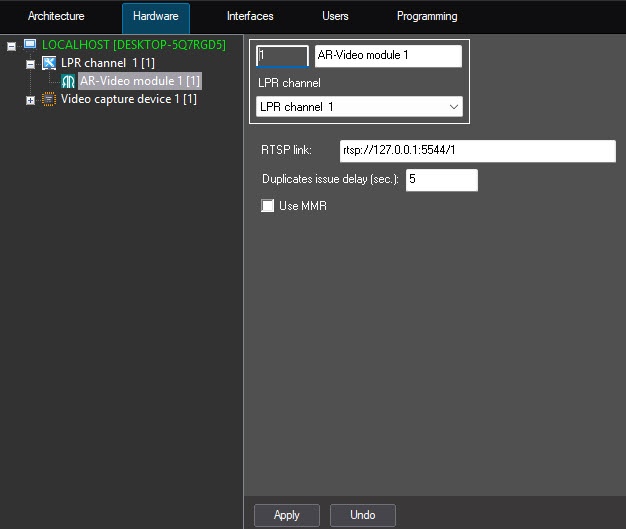Click the AR-Video module 1 name field
The width and height of the screenshot is (626, 529).
coord(388,56)
